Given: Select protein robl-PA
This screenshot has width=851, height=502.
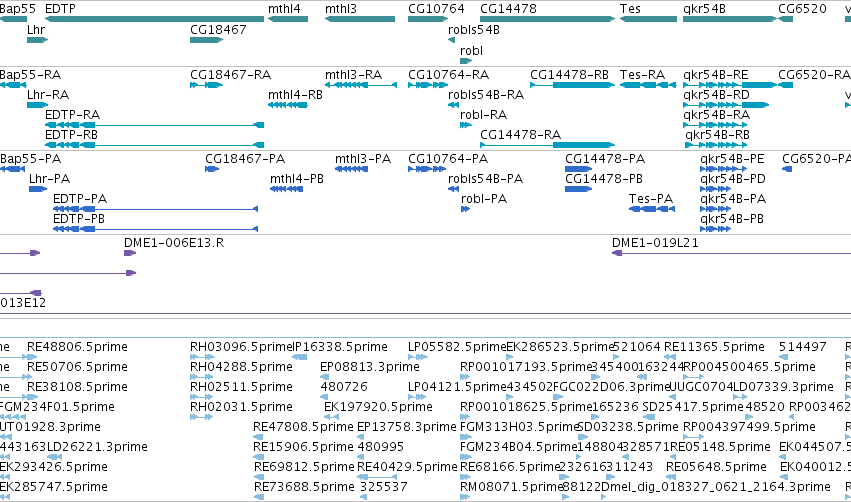Looking at the screenshot, I should click(x=465, y=209).
